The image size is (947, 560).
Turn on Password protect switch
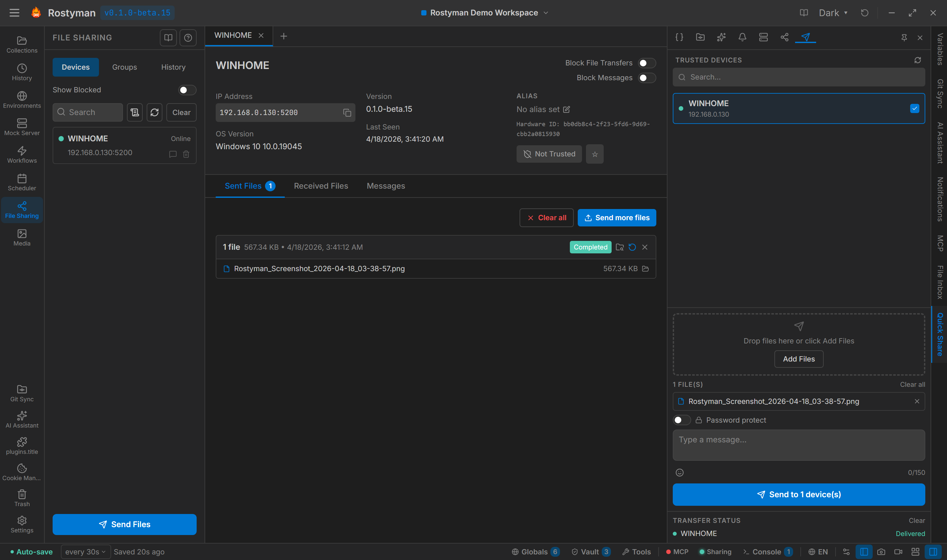coord(681,420)
